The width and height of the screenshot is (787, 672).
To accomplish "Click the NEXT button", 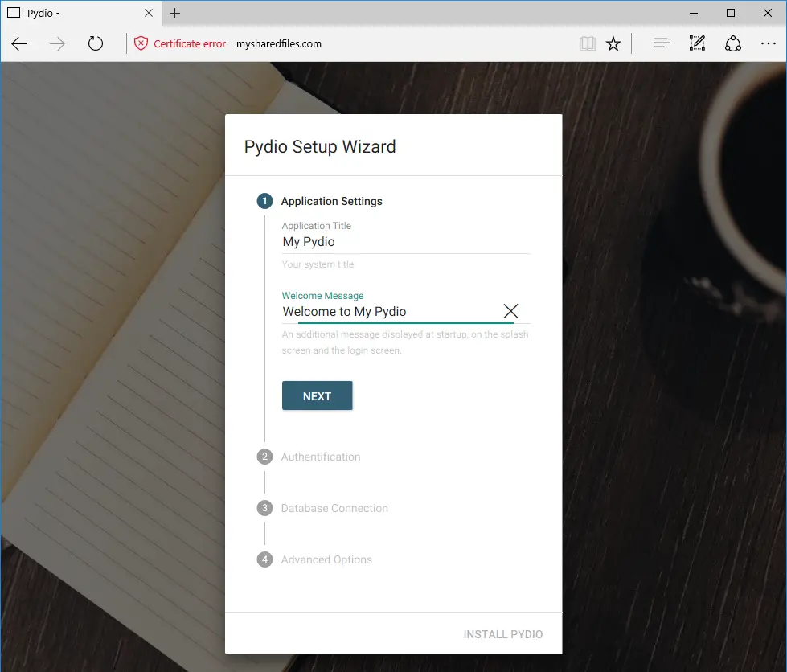I will tap(318, 396).
